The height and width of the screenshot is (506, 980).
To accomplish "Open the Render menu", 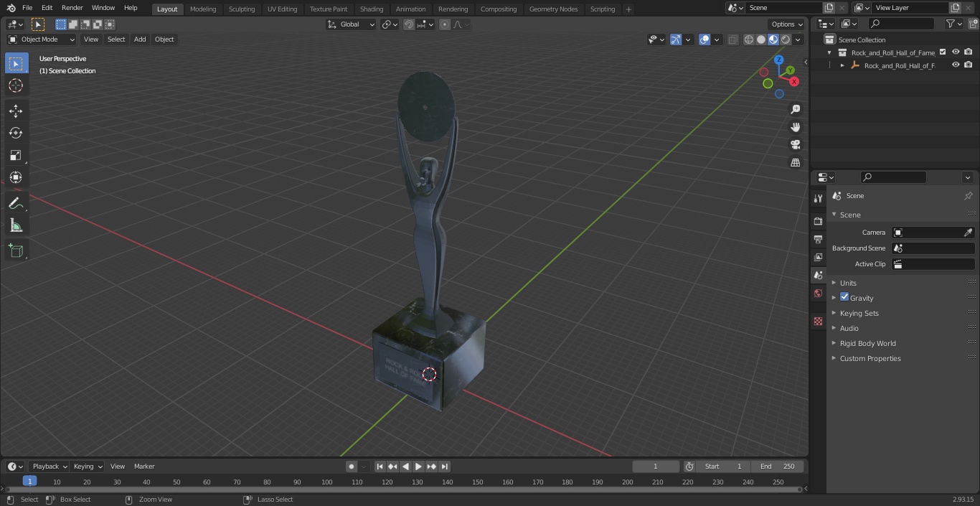I will coord(72,8).
